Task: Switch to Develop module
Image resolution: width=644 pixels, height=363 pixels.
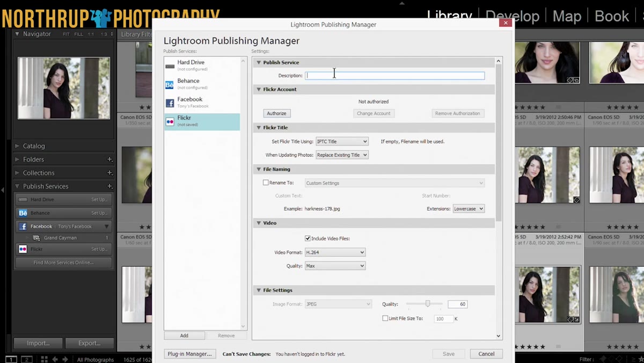Action: 513,16
